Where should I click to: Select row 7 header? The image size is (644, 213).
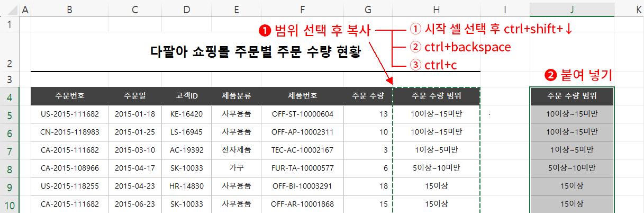point(10,150)
